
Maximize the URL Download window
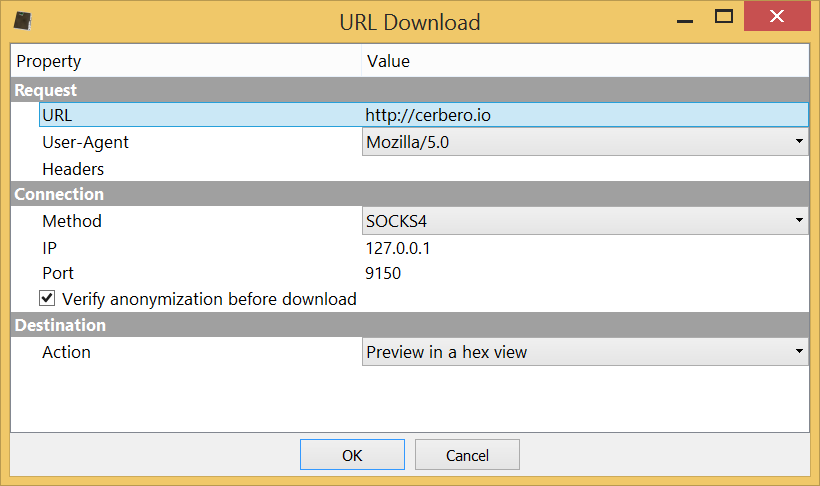(724, 17)
